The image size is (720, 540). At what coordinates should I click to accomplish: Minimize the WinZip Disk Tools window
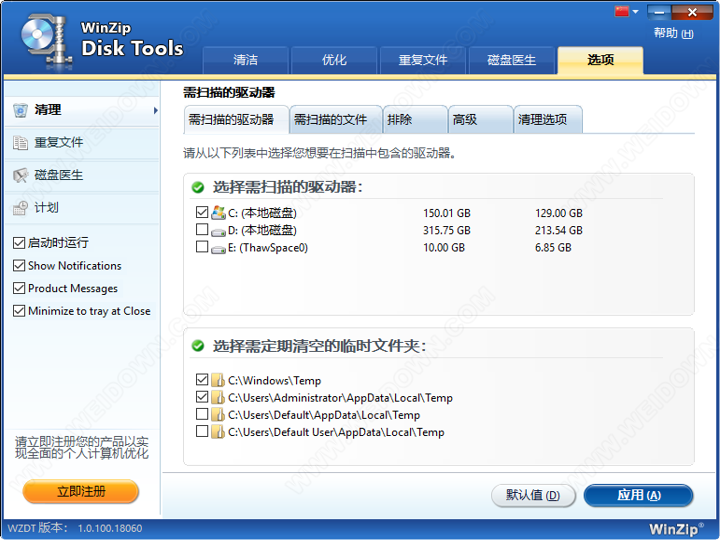(x=659, y=11)
